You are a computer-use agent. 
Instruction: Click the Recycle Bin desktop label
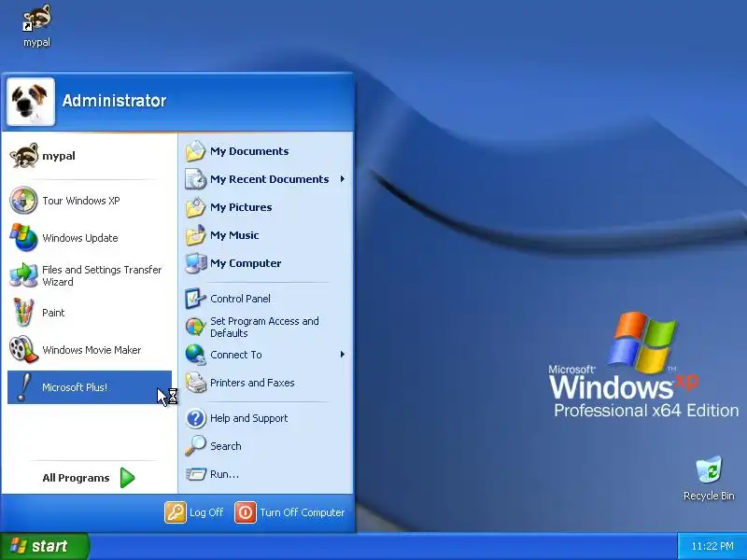[709, 496]
